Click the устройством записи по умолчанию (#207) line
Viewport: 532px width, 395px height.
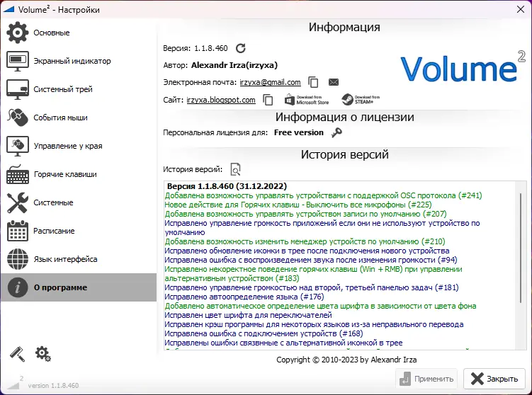click(306, 214)
